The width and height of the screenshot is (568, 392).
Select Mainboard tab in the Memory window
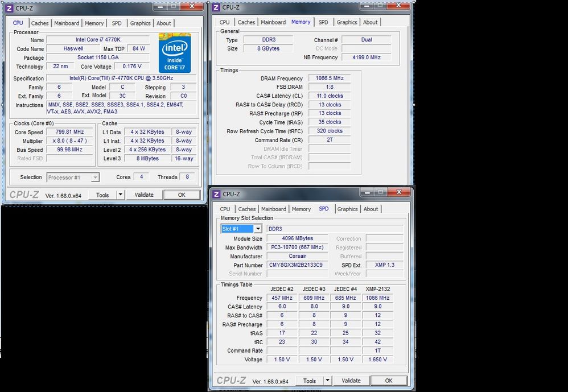pyautogui.click(x=273, y=22)
